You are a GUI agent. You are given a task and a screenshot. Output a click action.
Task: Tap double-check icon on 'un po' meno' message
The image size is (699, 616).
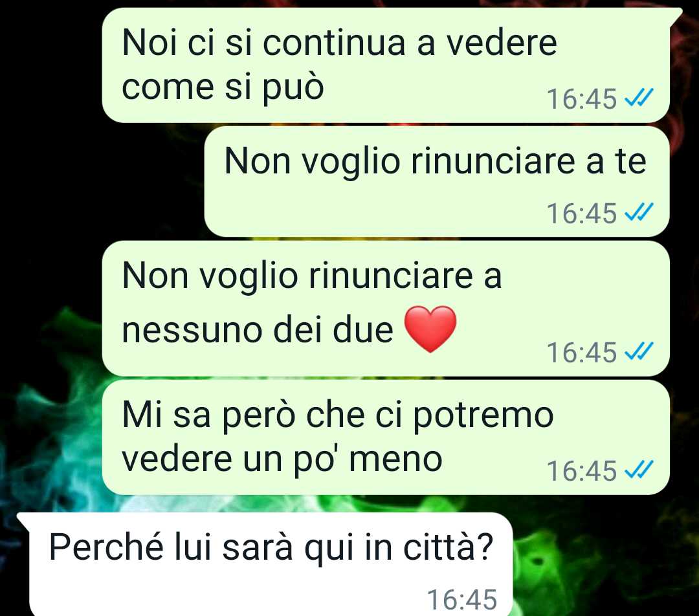pyautogui.click(x=639, y=470)
